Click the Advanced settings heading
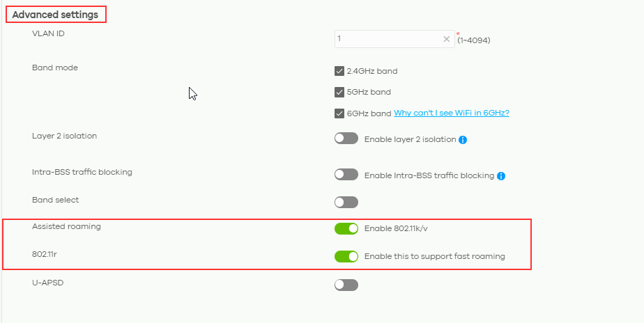Screen dimensions: 644x323 point(55,14)
